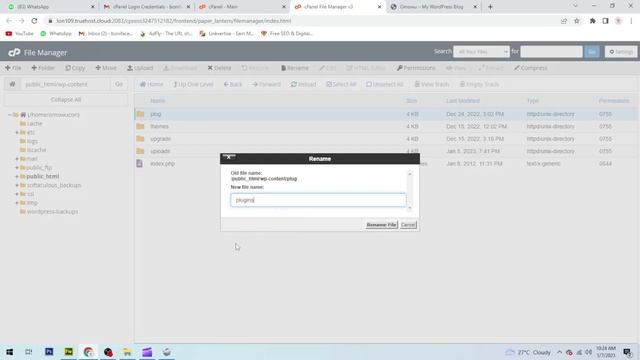This screenshot has width=640, height=360.
Task: Click the Download toolbar button
Action: 180,68
